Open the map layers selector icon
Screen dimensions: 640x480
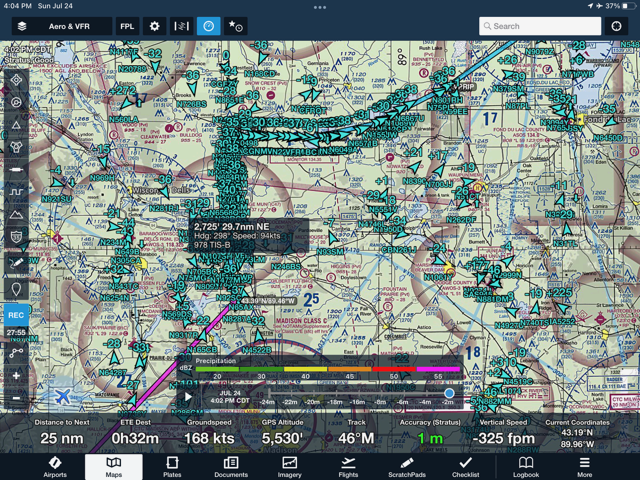[22, 26]
